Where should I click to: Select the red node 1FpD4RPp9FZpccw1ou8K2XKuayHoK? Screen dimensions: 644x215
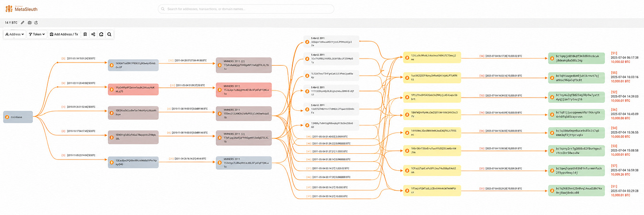tap(133, 89)
